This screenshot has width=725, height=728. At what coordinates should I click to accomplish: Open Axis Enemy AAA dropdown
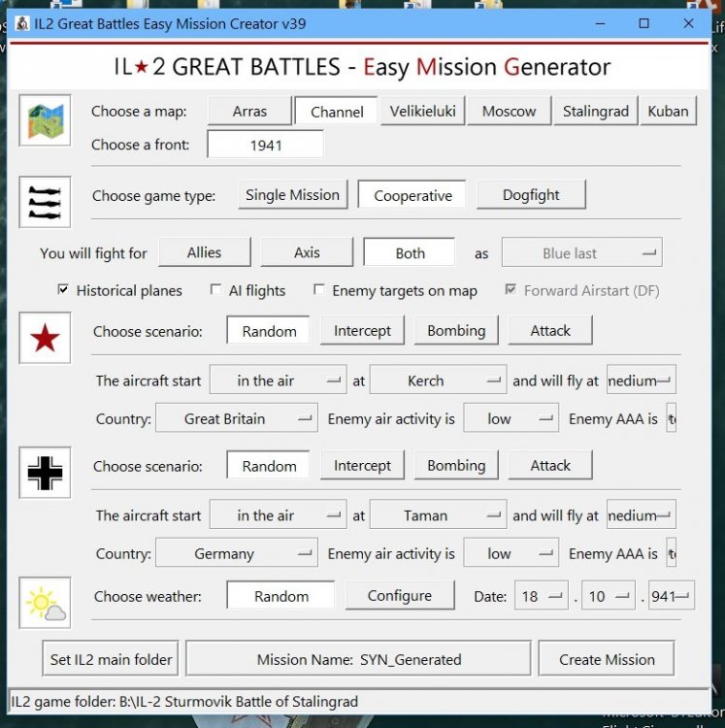pyautogui.click(x=672, y=553)
